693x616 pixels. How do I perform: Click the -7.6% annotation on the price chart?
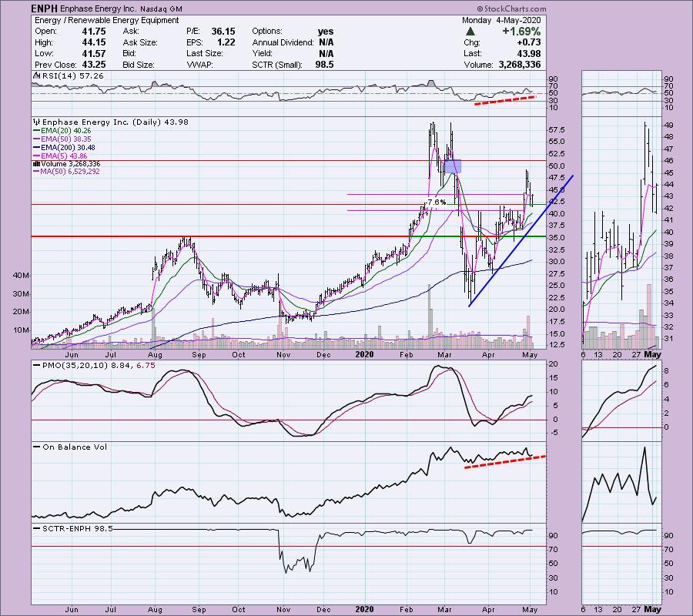(x=436, y=202)
